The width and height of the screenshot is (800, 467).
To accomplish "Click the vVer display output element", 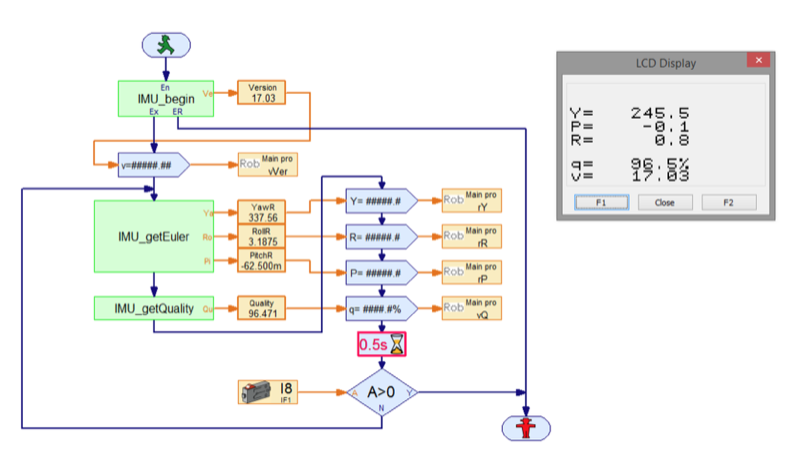I will coord(267,164).
